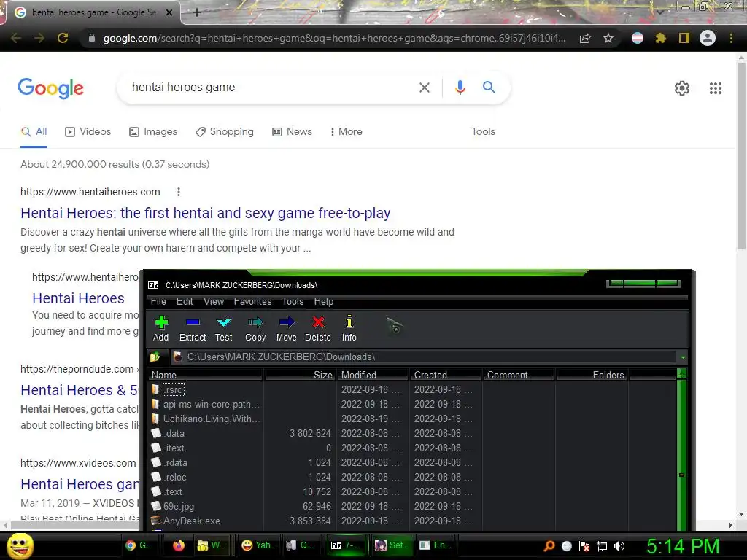The image size is (747, 560).
Task: Bookmark this page with the star icon
Action: [x=608, y=38]
